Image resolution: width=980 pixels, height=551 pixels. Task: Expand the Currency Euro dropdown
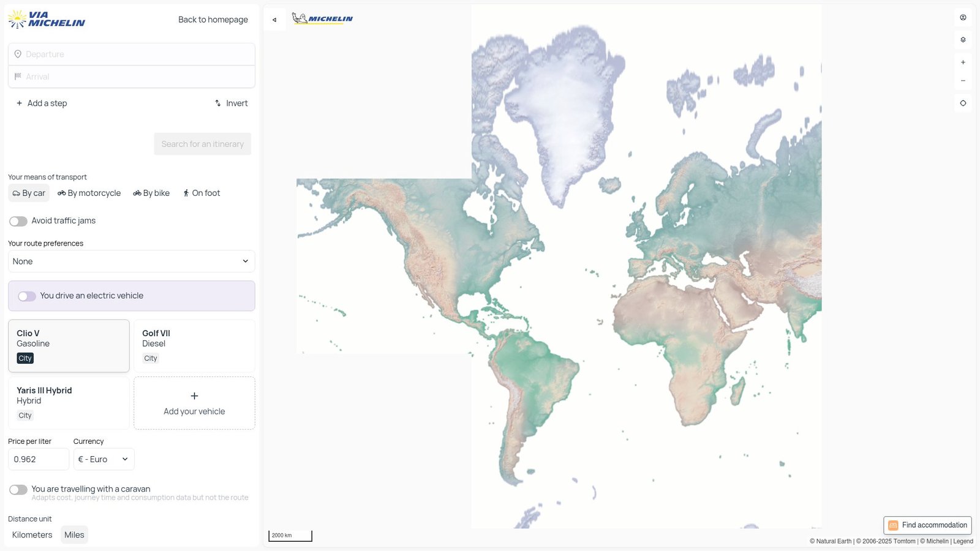coord(104,459)
